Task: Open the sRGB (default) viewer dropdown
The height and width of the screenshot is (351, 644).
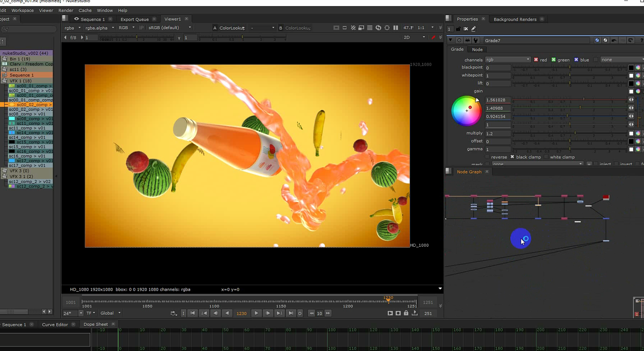Action: coord(170,28)
